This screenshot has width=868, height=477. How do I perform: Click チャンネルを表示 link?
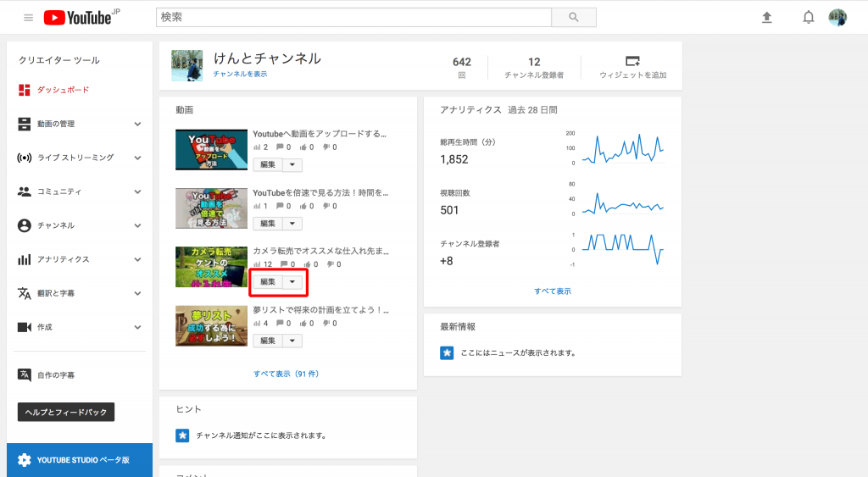240,75
